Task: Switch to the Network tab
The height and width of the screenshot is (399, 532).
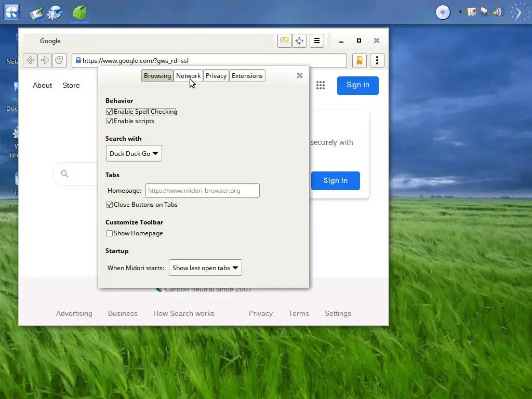Action: point(188,76)
